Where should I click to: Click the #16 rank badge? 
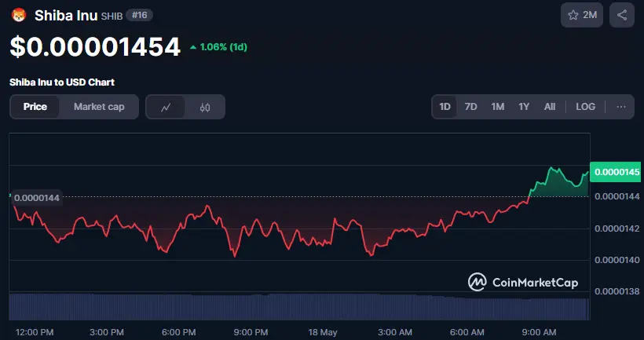140,16
